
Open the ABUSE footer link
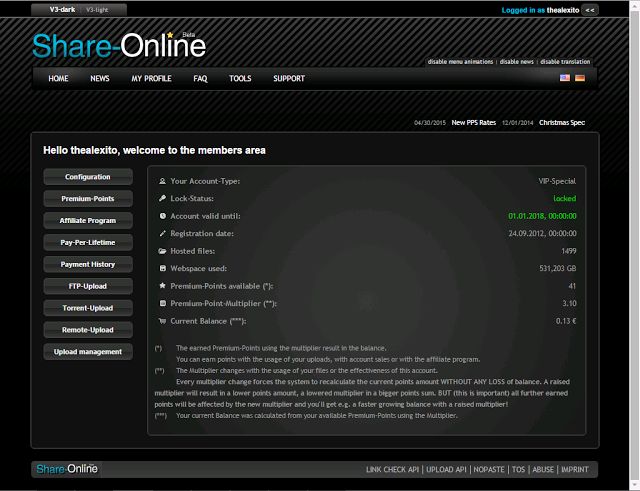point(543,469)
